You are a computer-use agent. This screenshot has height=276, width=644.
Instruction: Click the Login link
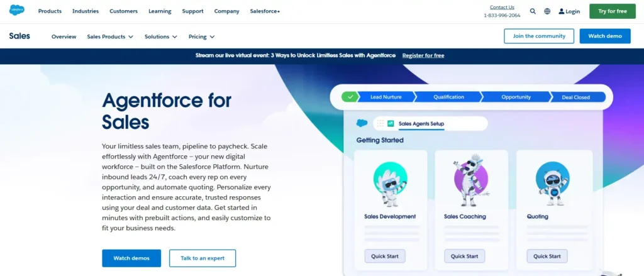coord(569,11)
